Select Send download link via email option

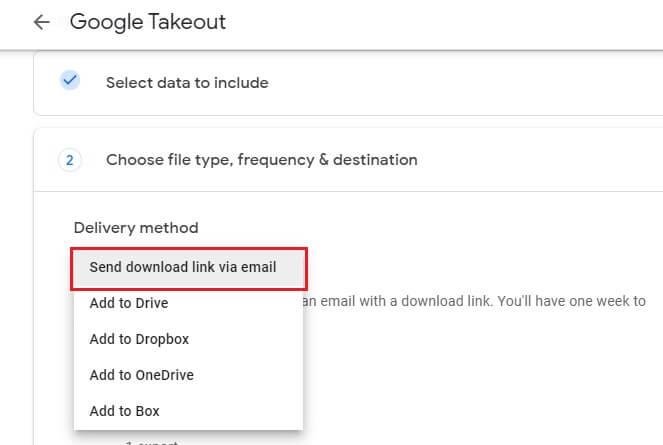click(189, 267)
